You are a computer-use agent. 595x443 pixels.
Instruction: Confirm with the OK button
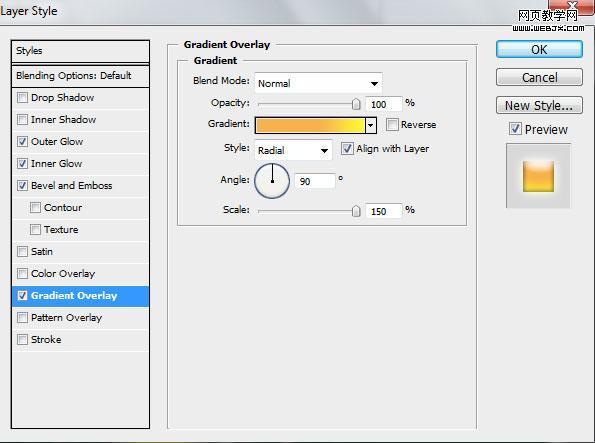click(x=539, y=49)
